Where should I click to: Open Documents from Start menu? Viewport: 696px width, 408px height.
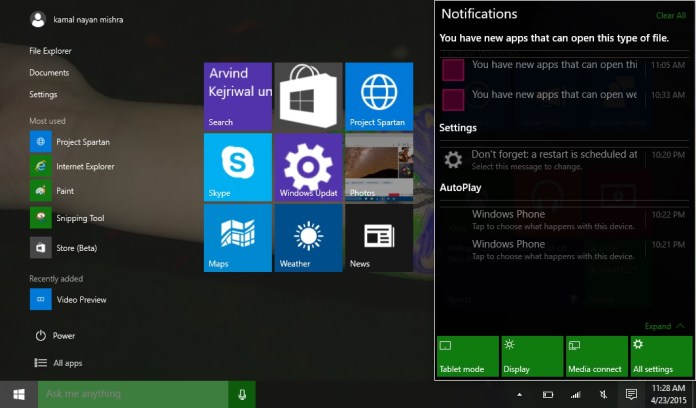(x=49, y=73)
